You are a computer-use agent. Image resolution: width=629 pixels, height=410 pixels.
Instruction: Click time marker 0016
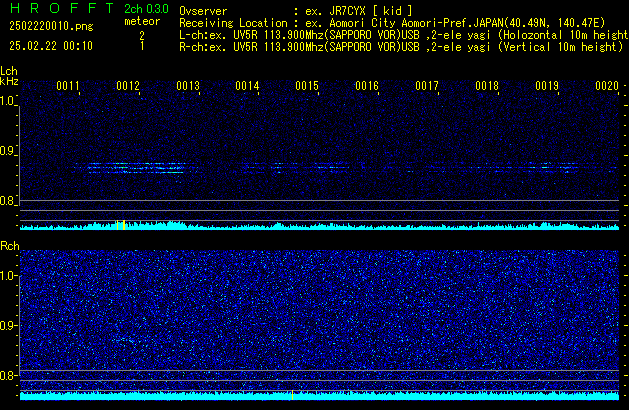[367, 86]
